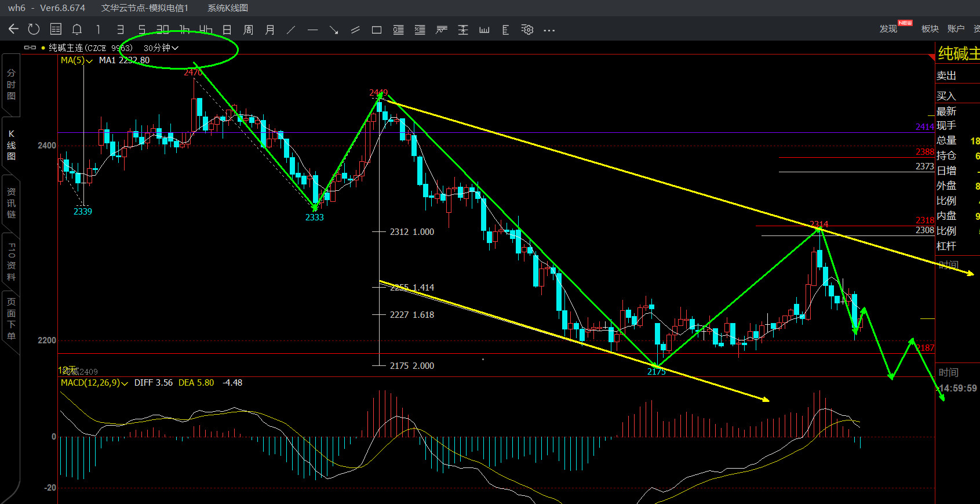
Task: Open the F10资料 side tab
Action: [x=11, y=262]
